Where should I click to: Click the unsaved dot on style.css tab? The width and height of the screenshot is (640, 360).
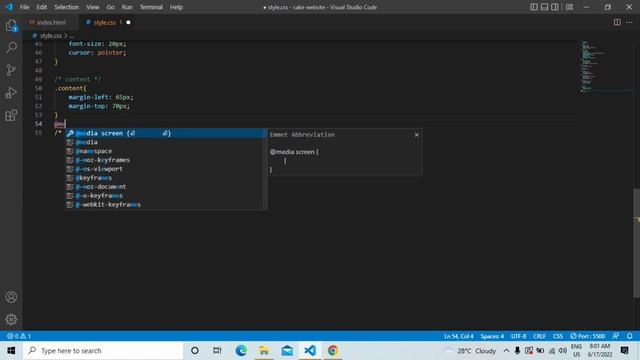[128, 22]
